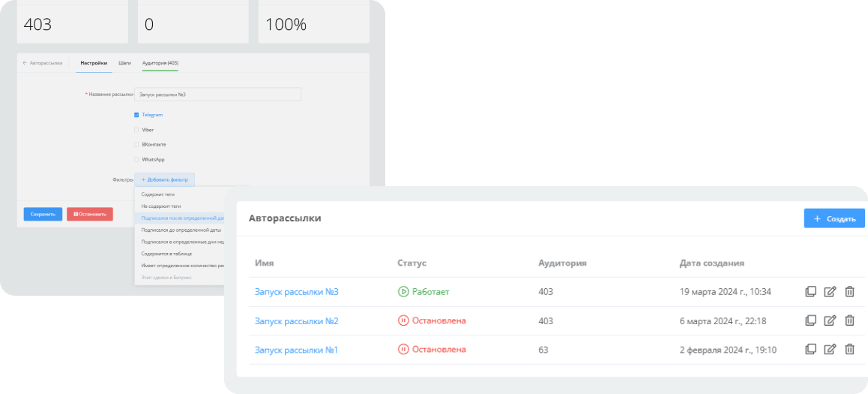Select the Содержится в таблице filter option
The height and width of the screenshot is (394, 868).
click(x=166, y=254)
